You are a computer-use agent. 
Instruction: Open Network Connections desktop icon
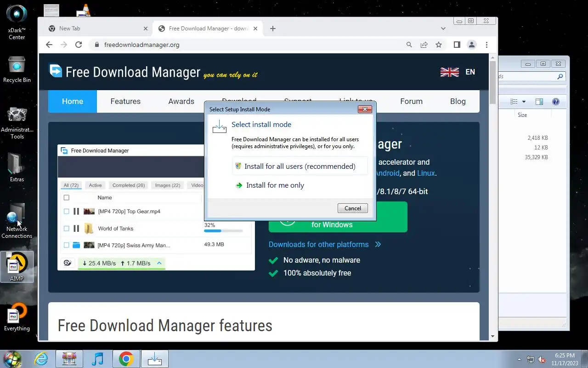[x=17, y=221]
